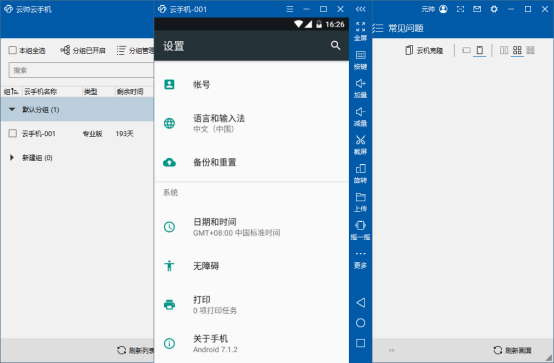Tick the checkbox beside 云手机-001

point(13,133)
